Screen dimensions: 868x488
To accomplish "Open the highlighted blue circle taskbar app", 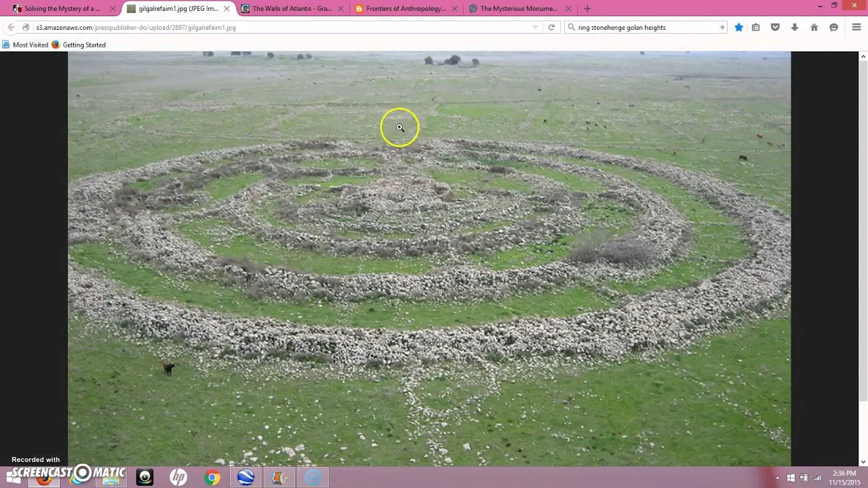I will click(313, 477).
